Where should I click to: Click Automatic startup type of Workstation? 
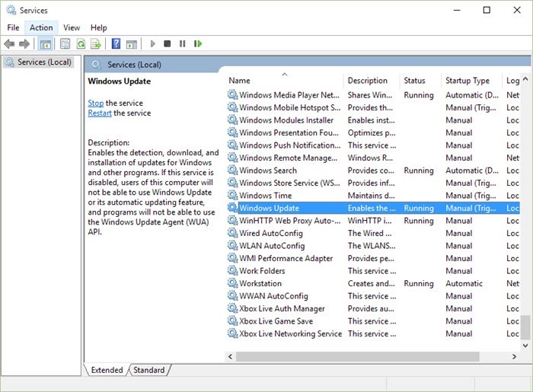[x=464, y=283]
